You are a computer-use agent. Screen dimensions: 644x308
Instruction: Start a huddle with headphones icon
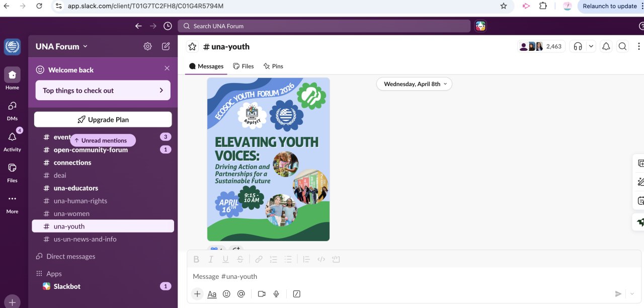click(x=578, y=46)
